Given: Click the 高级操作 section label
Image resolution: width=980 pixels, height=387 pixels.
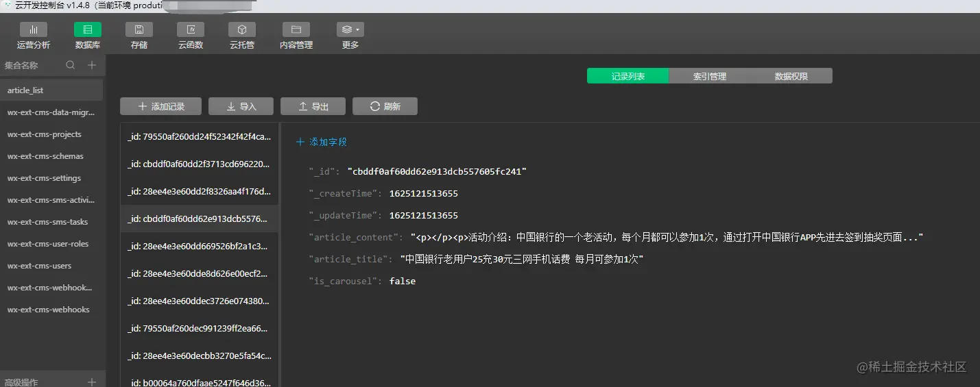Looking at the screenshot, I should (x=21, y=382).
